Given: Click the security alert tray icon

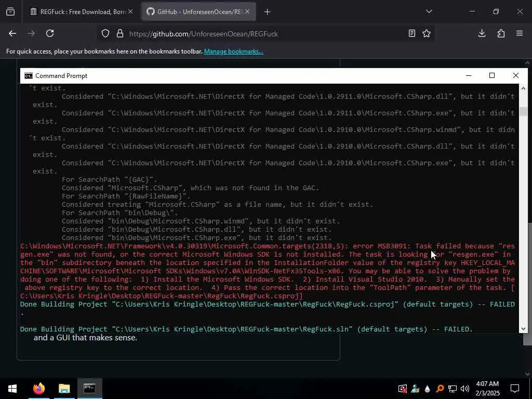Looking at the screenshot, I should point(403,389).
